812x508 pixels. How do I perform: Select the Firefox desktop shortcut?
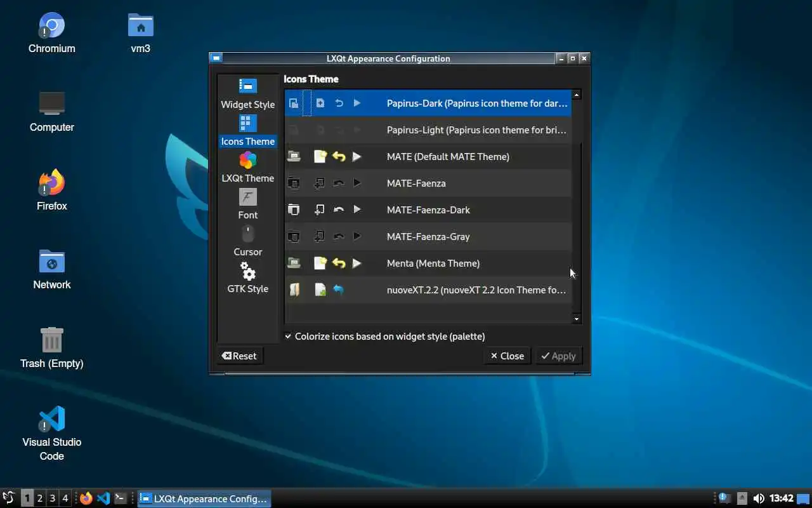52,190
